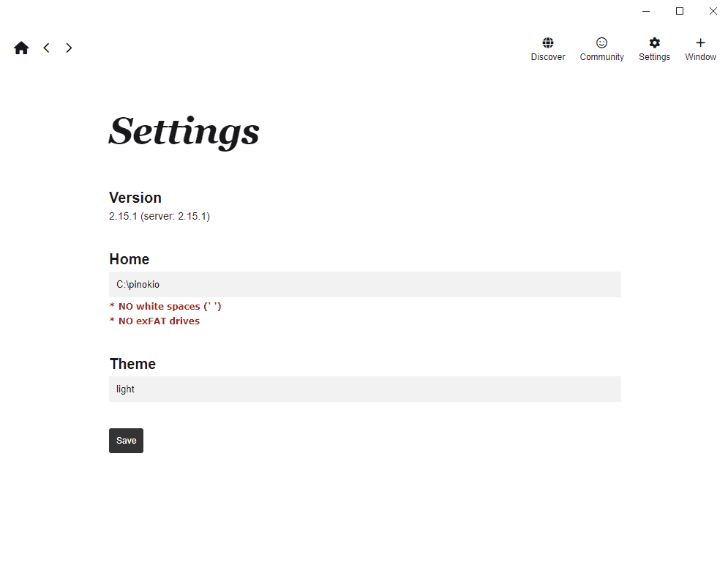Open Community via the smiley icon
Screen dimensions: 728x582
(x=601, y=42)
